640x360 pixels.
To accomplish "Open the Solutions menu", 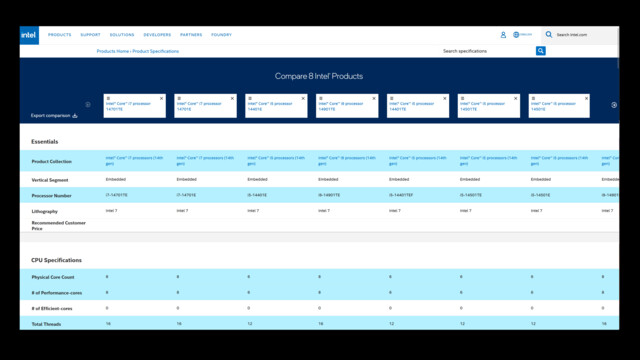I will (122, 35).
